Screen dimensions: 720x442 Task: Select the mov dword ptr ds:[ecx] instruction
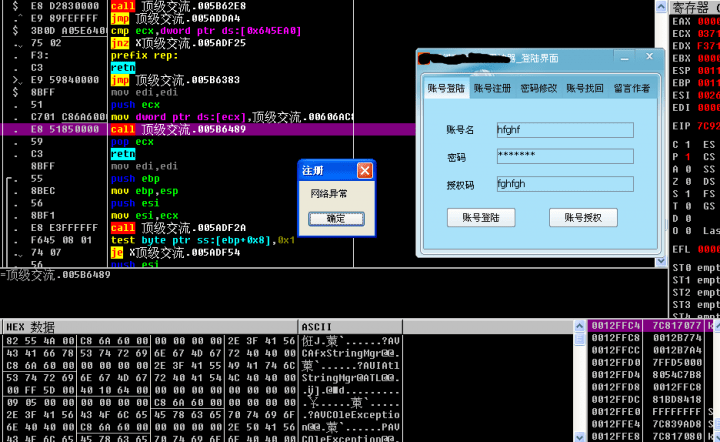point(232,117)
